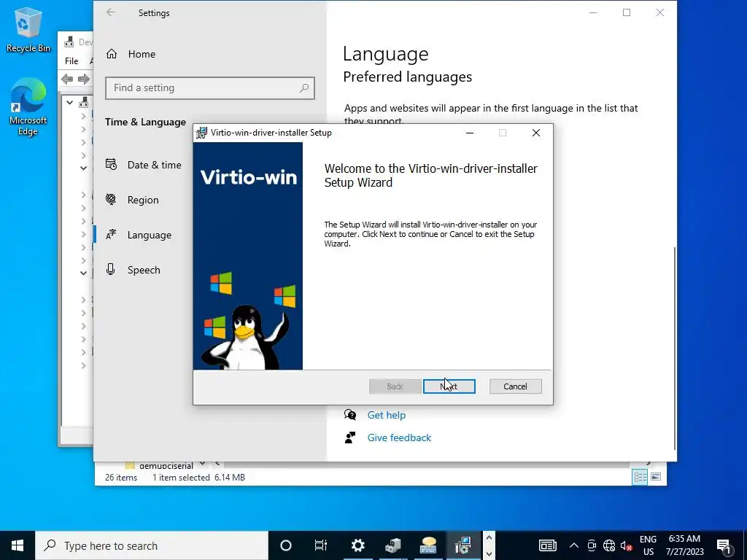747x560 pixels.
Task: Click the Speech microphone icon
Action: pyautogui.click(x=111, y=270)
